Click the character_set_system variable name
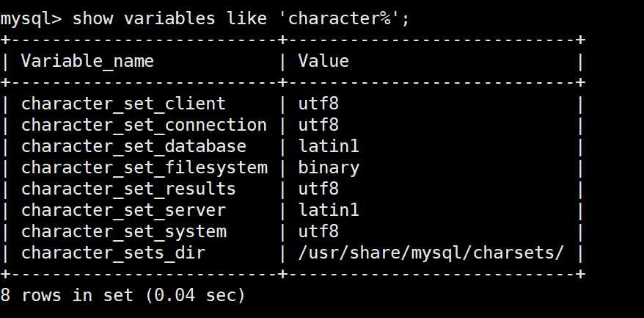Image resolution: width=644 pixels, height=318 pixels. click(x=124, y=232)
